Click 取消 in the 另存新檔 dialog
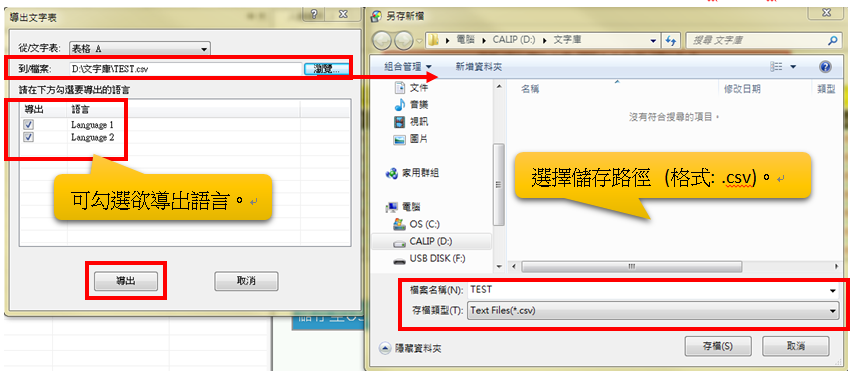Screen dimensions: 857x379 pyautogui.click(x=796, y=346)
